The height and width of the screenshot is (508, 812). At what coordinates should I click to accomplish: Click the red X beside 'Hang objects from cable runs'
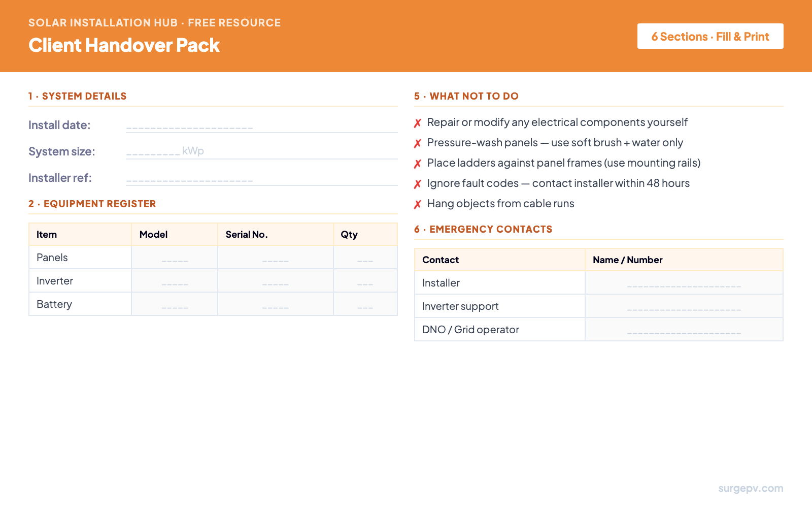tap(417, 204)
